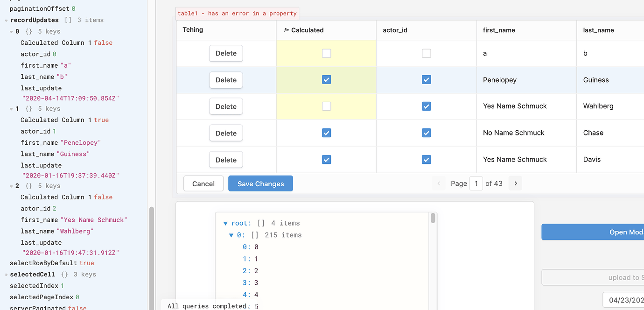The width and height of the screenshot is (644, 310).
Task: Cancel the pending table edits
Action: click(203, 183)
